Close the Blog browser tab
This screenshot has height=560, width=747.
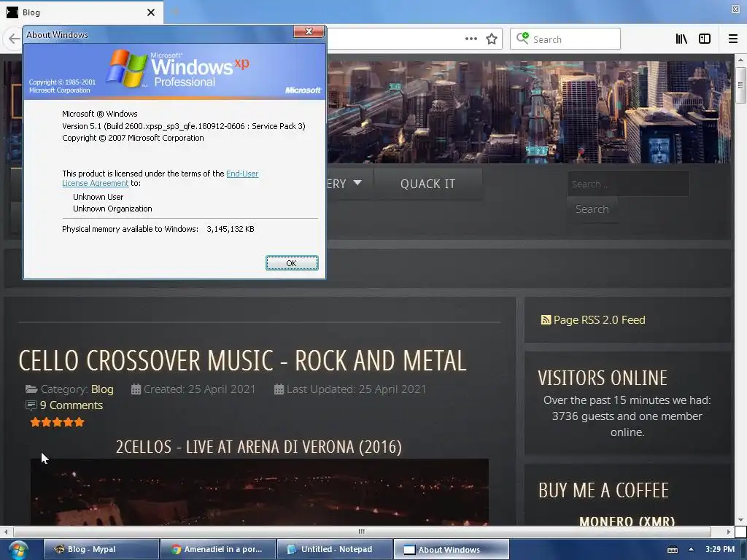(150, 12)
